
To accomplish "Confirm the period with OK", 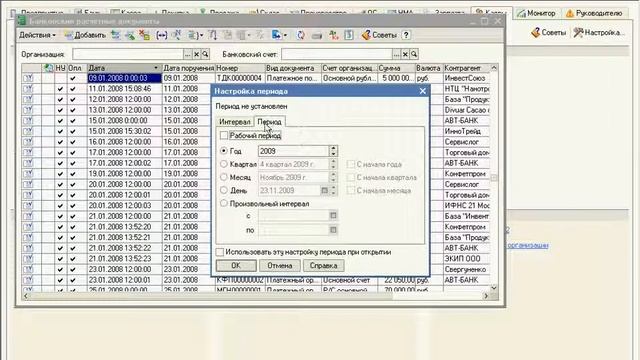I will click(x=236, y=266).
